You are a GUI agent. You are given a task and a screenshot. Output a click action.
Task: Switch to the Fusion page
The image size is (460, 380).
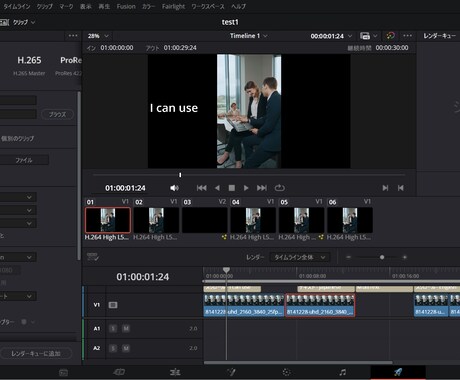pyautogui.click(x=231, y=372)
